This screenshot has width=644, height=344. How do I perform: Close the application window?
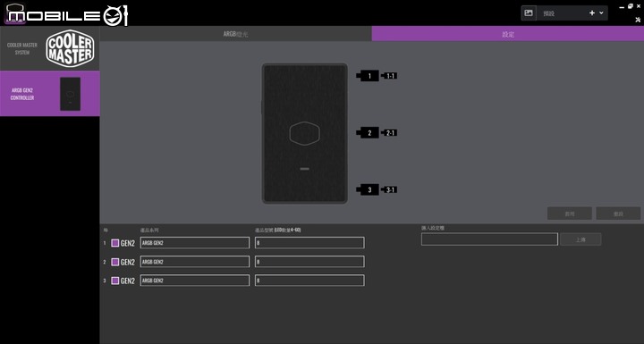tap(639, 6)
